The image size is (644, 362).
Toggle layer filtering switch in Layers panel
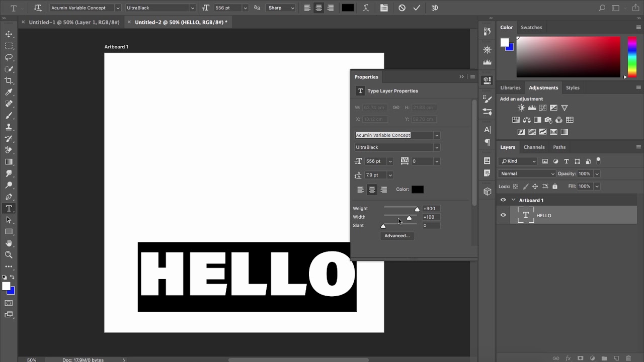(598, 160)
